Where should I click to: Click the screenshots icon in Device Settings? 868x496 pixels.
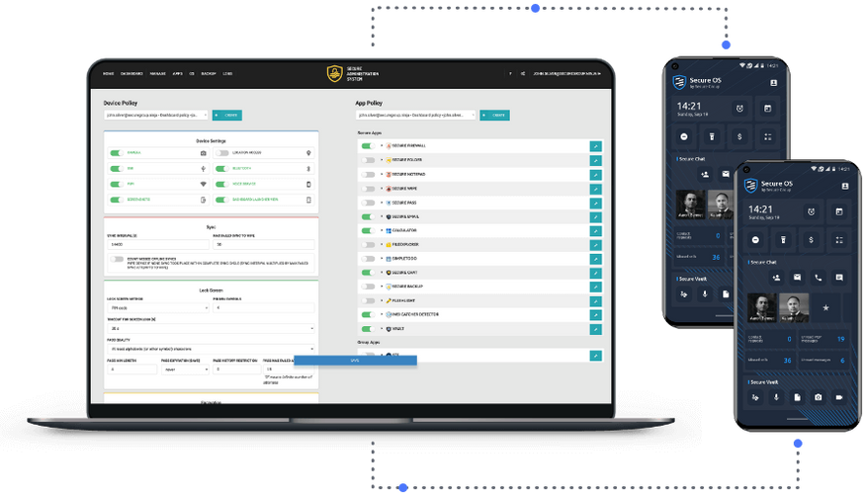coord(204,200)
